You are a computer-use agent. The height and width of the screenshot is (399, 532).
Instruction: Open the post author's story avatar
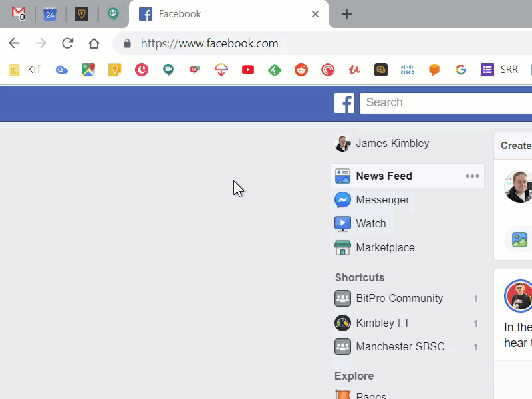(x=519, y=296)
